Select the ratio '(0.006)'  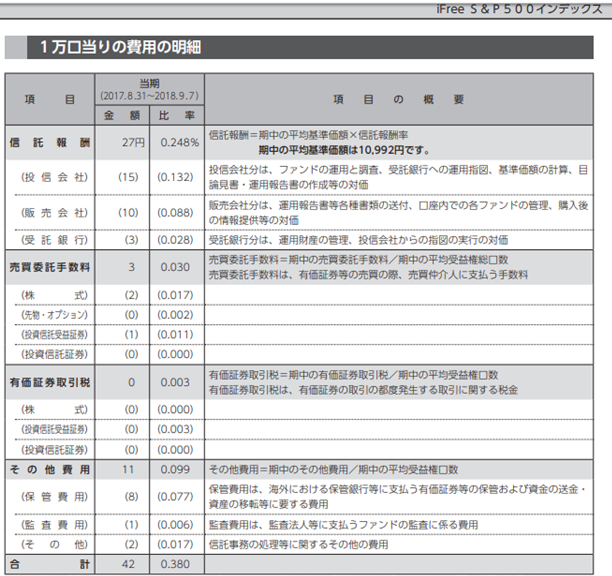pyautogui.click(x=175, y=525)
